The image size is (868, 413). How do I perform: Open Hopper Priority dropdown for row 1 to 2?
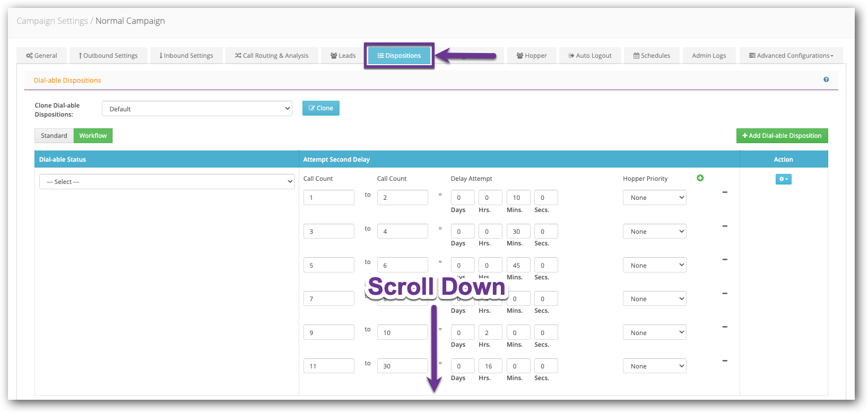pyautogui.click(x=654, y=198)
